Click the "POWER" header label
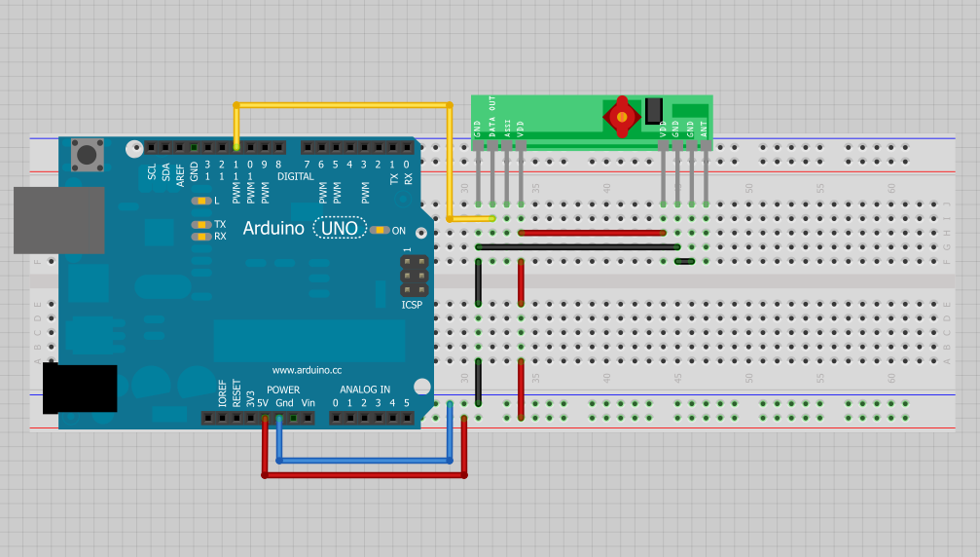Screen dimensions: 980x557 click(x=283, y=390)
